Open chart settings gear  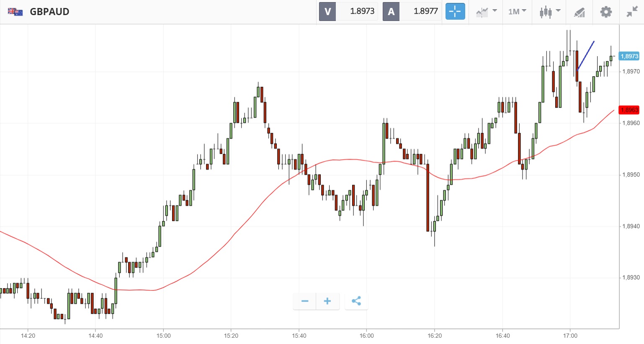[605, 12]
